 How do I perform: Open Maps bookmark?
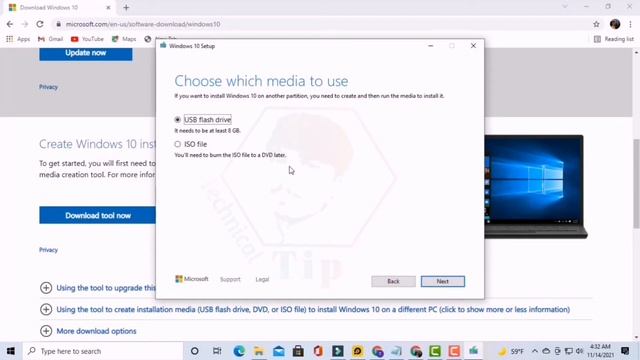(x=124, y=39)
